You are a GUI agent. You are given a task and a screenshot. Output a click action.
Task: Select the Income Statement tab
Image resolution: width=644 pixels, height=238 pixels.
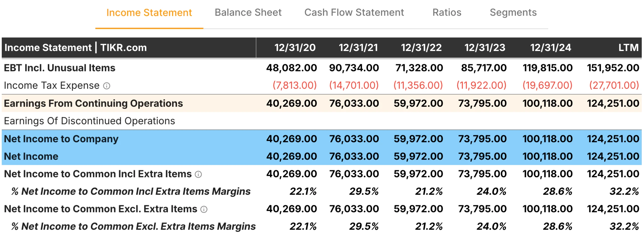click(x=149, y=12)
